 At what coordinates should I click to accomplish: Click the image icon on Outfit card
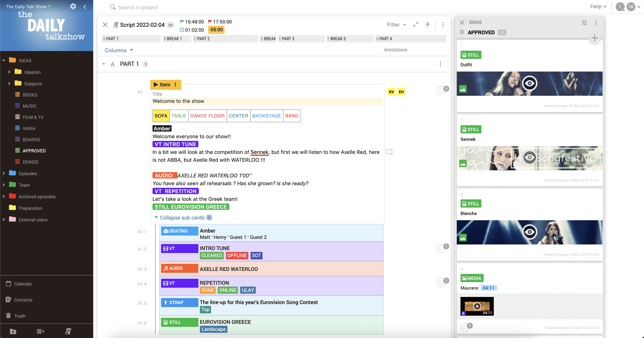pyautogui.click(x=463, y=89)
